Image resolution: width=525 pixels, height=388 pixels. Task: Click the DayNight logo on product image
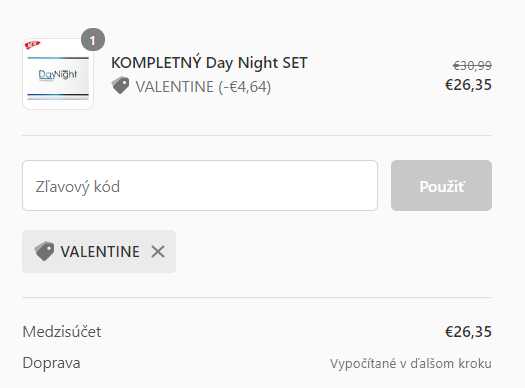(58, 75)
